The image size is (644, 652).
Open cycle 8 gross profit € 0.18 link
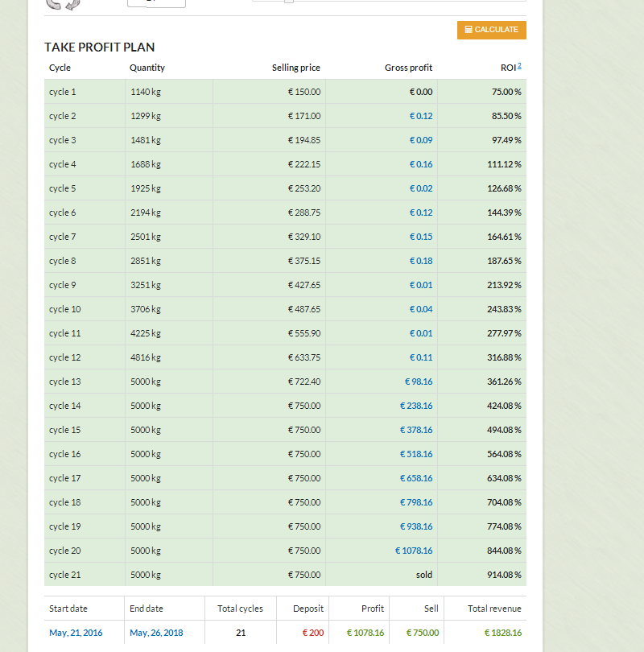421,261
